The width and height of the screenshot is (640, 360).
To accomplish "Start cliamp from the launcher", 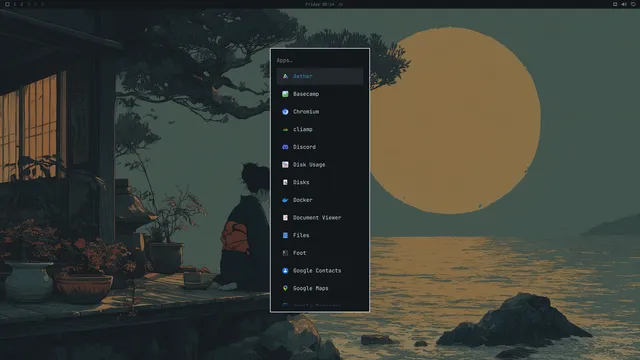I will pyautogui.click(x=320, y=129).
